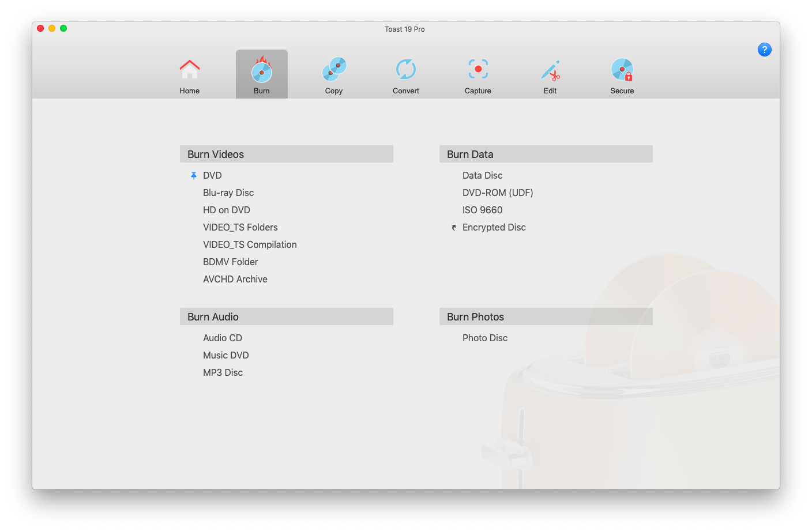Image resolution: width=812 pixels, height=532 pixels.
Task: Click the arrow icon beside Encrypted Disc
Action: point(454,227)
